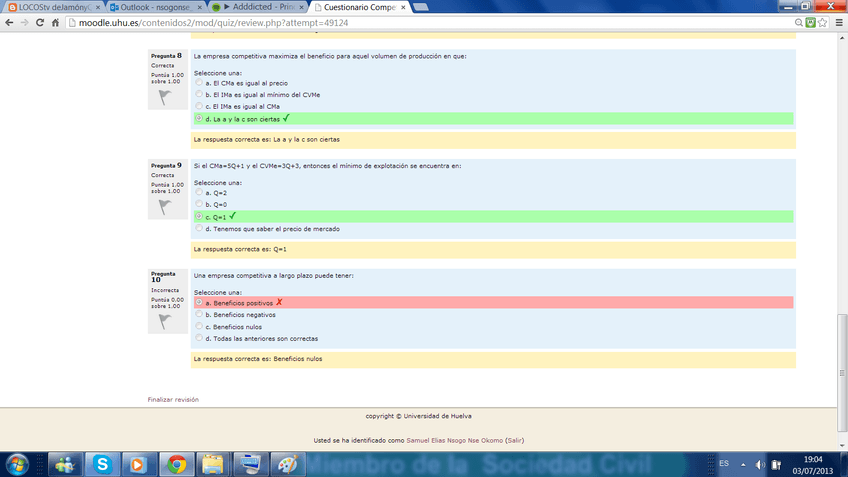Open the Paint icon in the taskbar

tap(287, 464)
